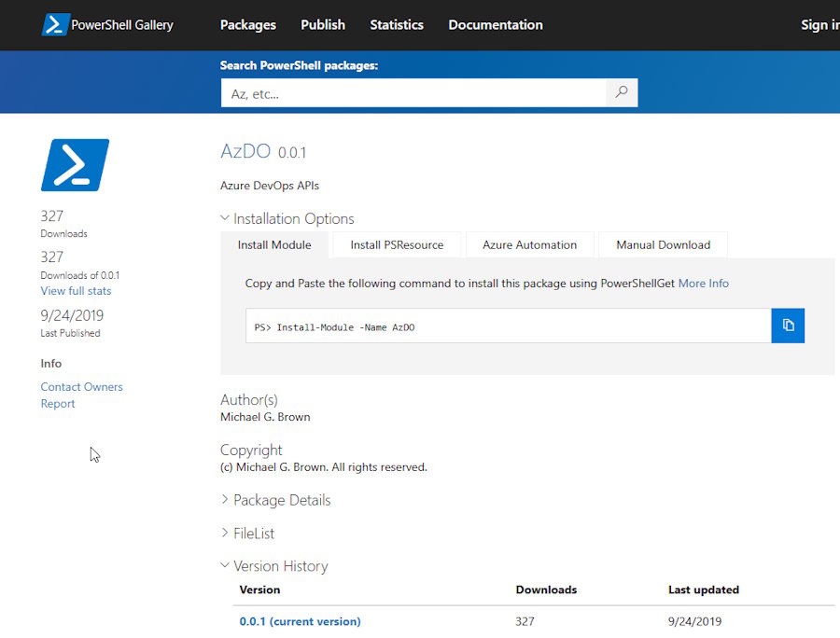Screen dimensions: 840x638
Task: Click the AzDO package PowerShell icon
Action: (75, 165)
